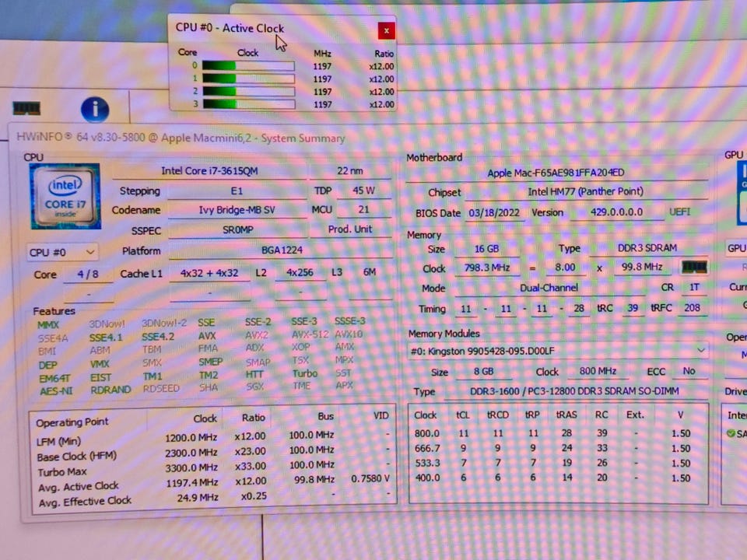This screenshot has width=747, height=560.
Task: Click the TDP 45 W value
Action: click(363, 191)
